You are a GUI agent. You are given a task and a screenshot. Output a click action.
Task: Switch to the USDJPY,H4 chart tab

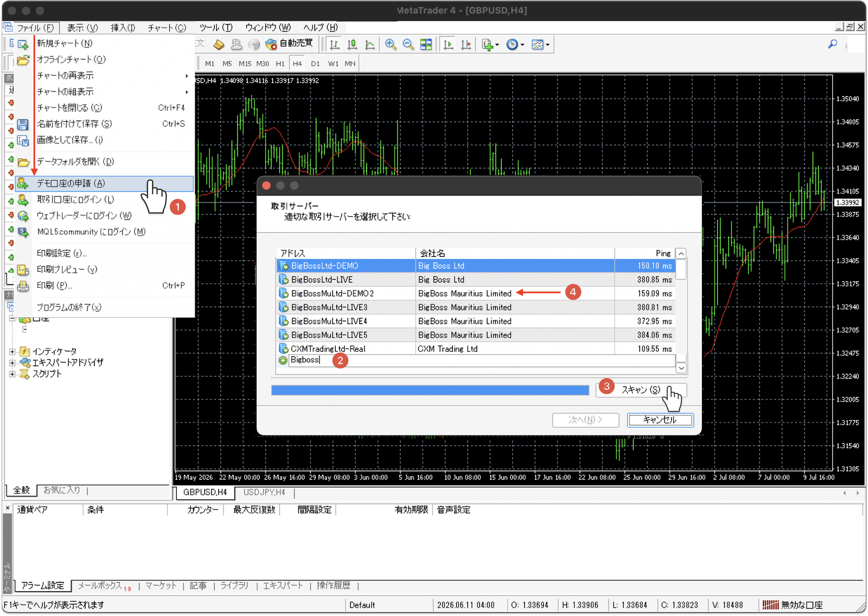pyautogui.click(x=264, y=492)
